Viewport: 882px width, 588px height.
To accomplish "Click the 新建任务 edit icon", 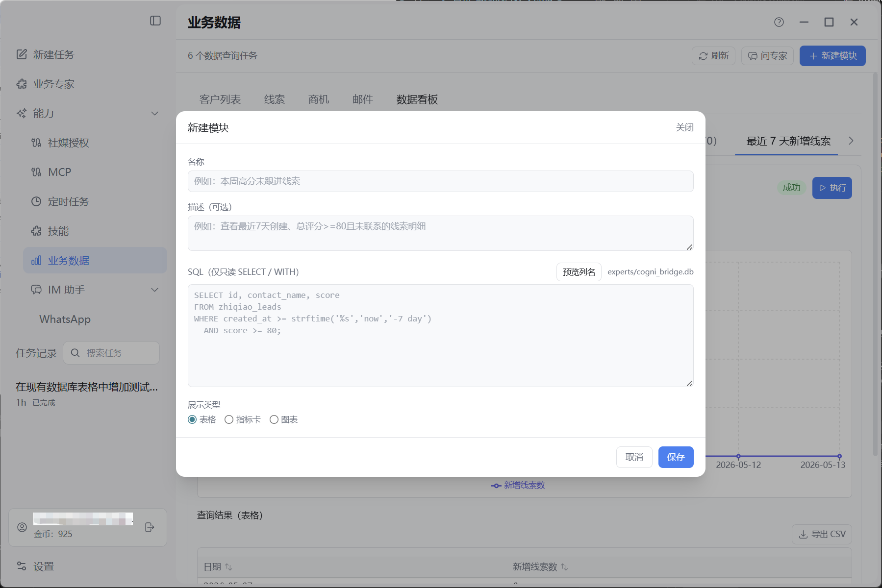I will (22, 54).
